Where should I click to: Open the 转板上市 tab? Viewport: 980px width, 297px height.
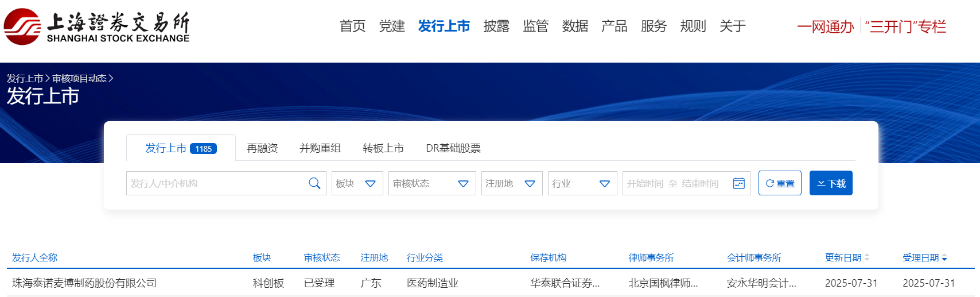(383, 148)
